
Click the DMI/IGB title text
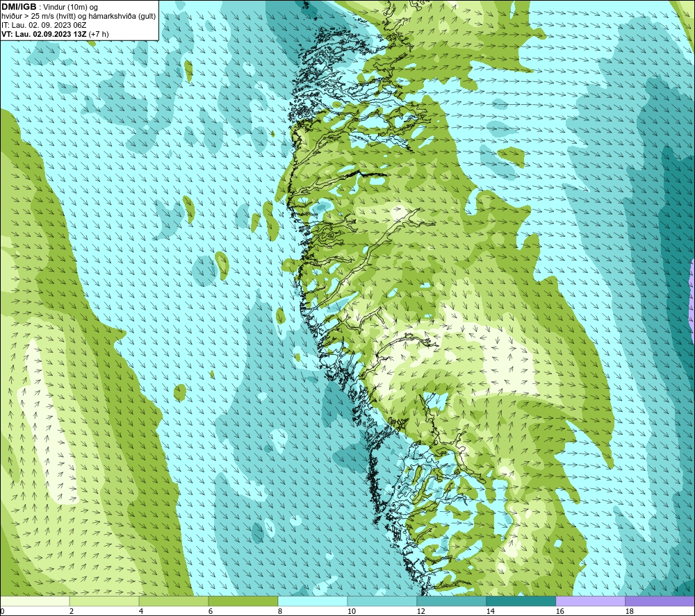[x=19, y=7]
